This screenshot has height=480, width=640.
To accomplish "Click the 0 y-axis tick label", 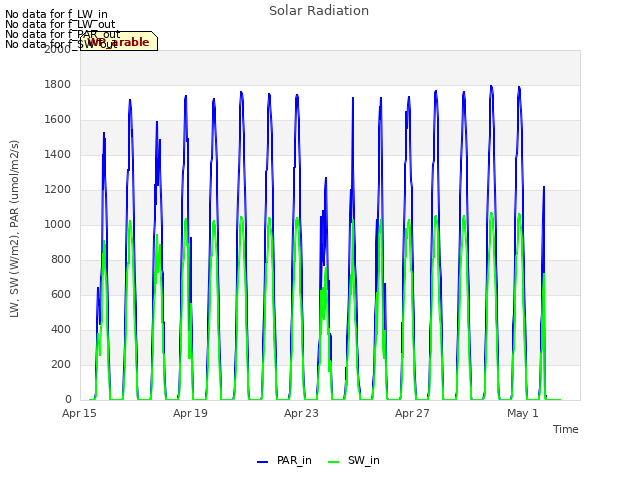I will [68, 400].
